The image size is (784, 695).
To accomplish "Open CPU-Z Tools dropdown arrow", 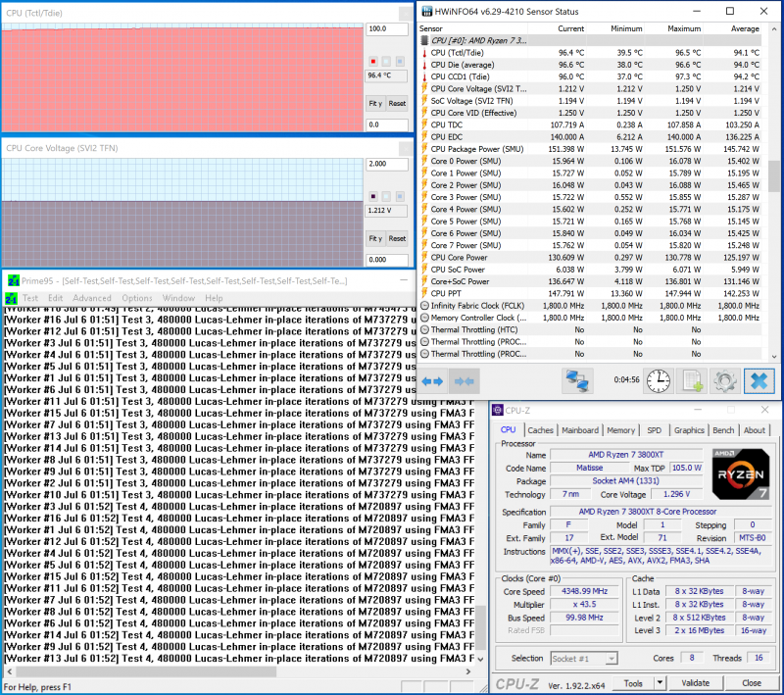I will pyautogui.click(x=660, y=682).
